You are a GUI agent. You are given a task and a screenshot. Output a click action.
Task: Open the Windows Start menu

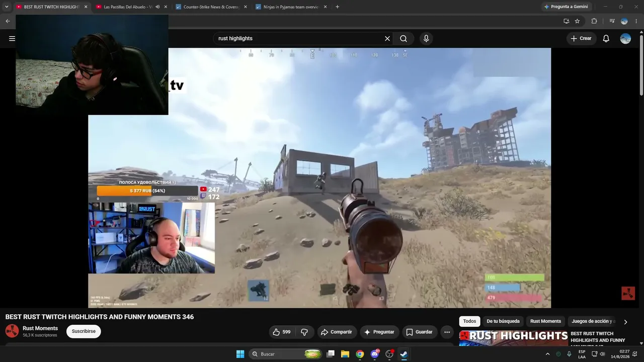pos(240,354)
